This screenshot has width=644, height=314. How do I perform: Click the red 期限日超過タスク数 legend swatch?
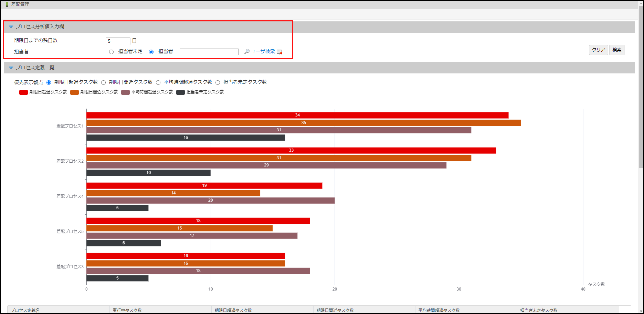coord(23,92)
